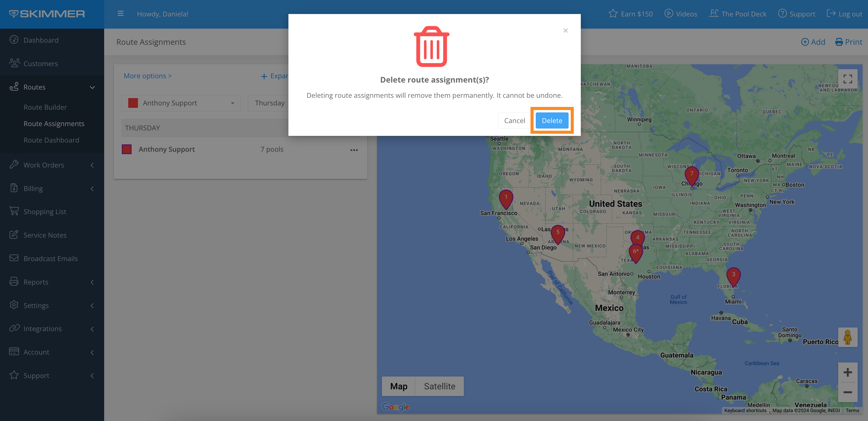Click the Reports printer icon

14,281
